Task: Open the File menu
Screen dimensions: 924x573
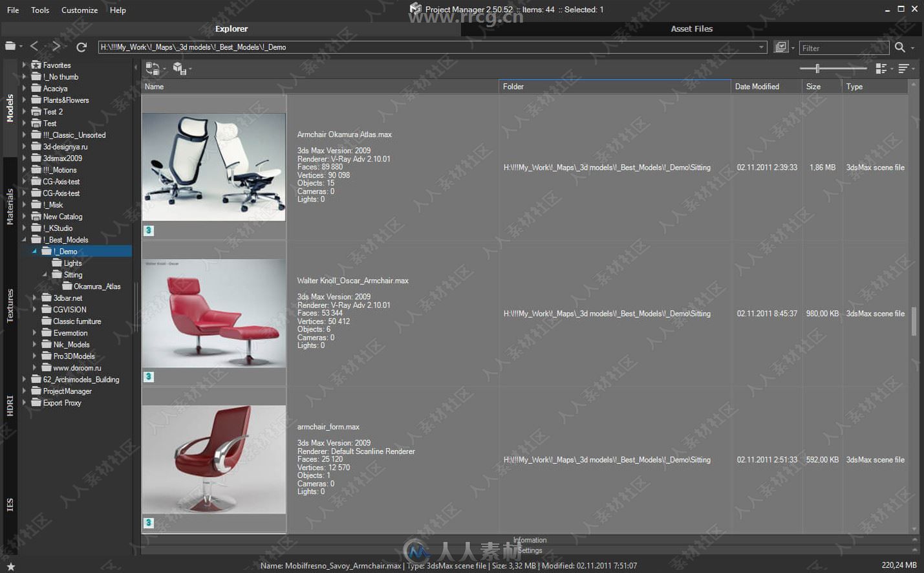Action: tap(13, 10)
